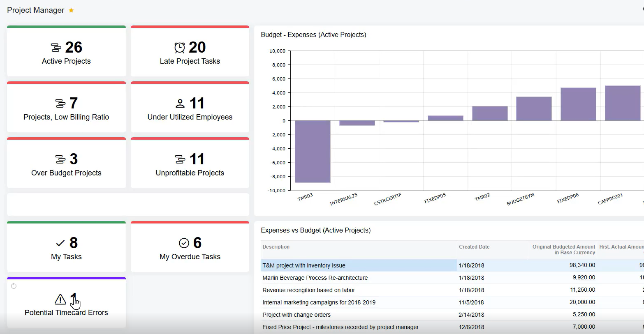Select the T&M project with inventory issue row
This screenshot has height=334, width=644.
tap(452, 265)
